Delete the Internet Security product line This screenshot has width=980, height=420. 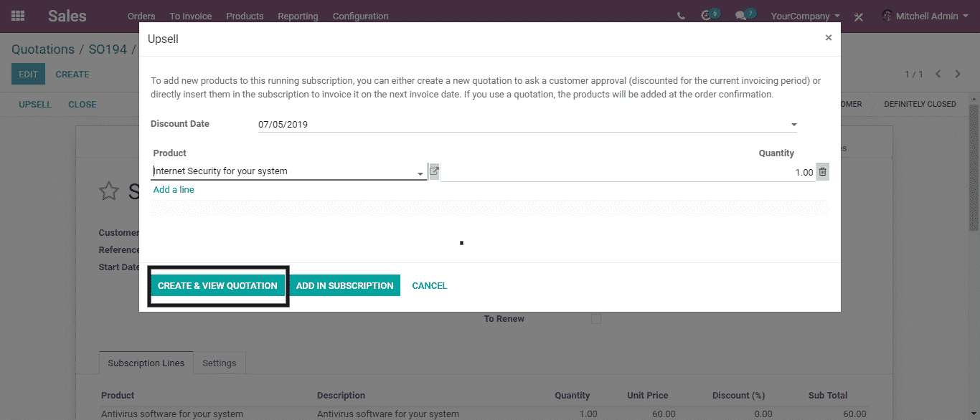[x=822, y=172]
